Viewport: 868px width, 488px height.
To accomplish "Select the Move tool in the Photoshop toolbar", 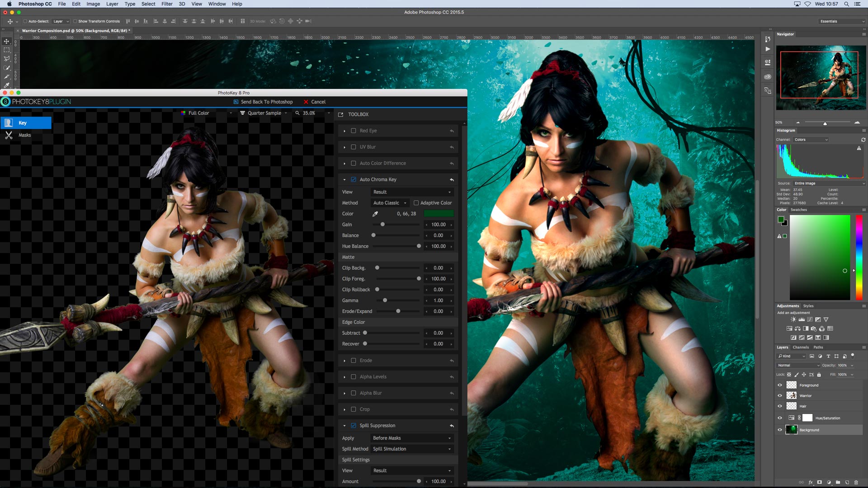I will tap(7, 41).
